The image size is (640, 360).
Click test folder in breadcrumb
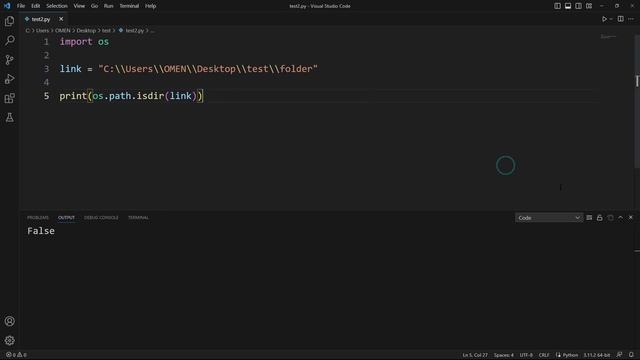(x=106, y=31)
